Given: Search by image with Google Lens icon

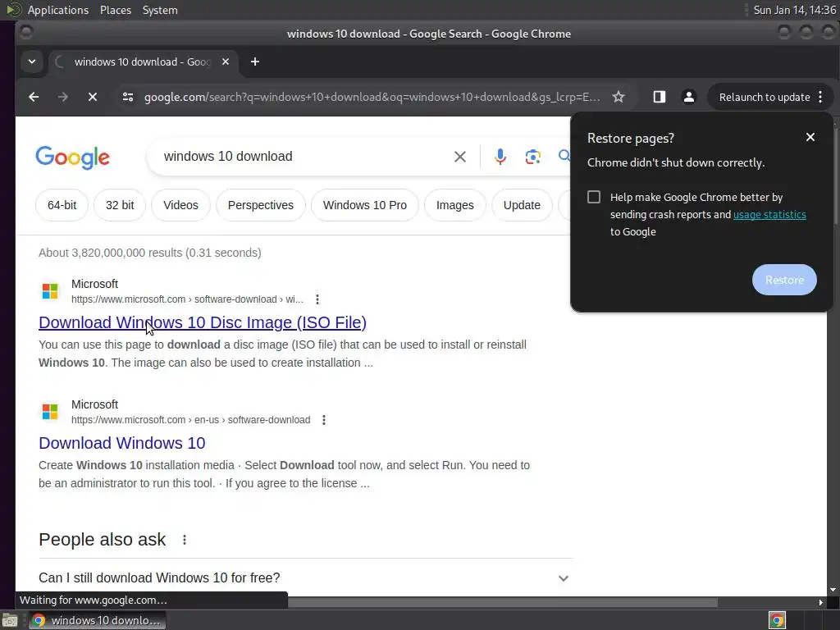Looking at the screenshot, I should pyautogui.click(x=532, y=157).
